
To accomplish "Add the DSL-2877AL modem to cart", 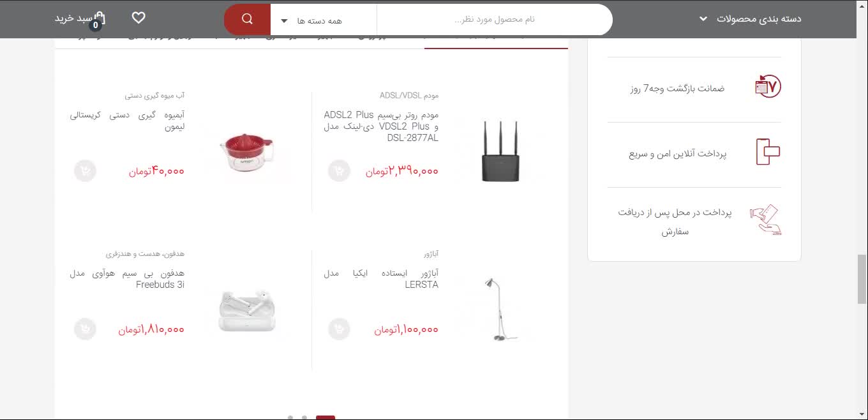I will tap(339, 171).
